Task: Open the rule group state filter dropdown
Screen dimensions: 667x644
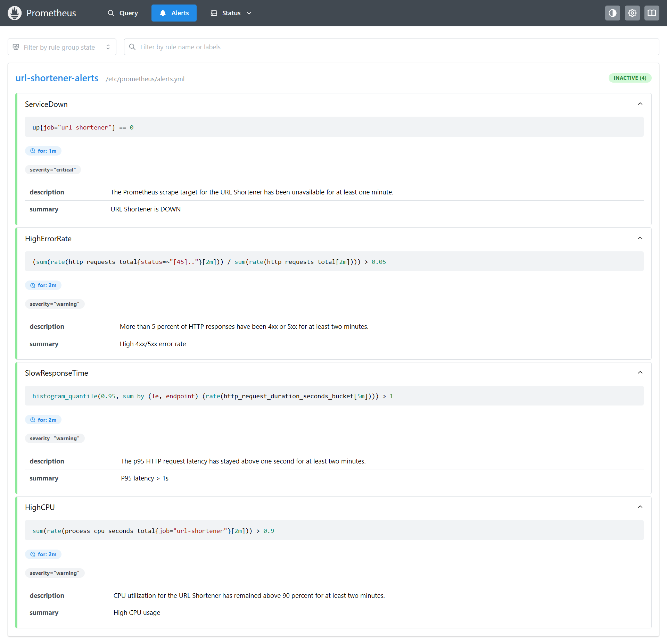Action: tap(62, 47)
